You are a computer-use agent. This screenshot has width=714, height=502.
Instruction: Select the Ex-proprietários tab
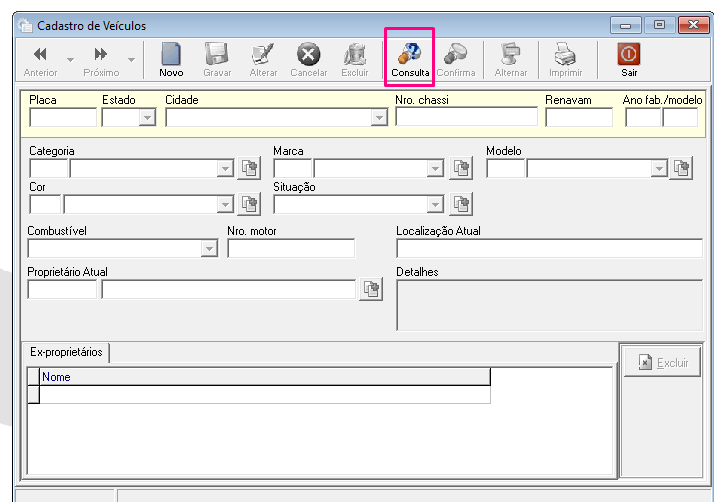click(x=66, y=352)
